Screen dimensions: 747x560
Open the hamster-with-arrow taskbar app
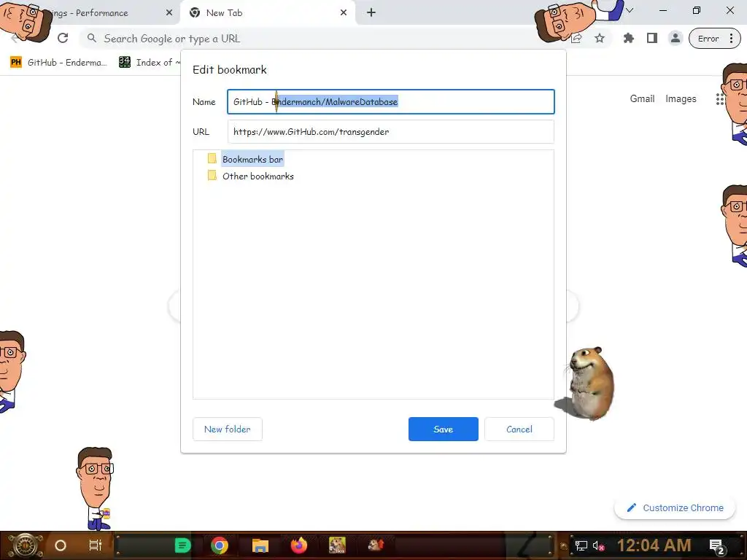click(376, 545)
